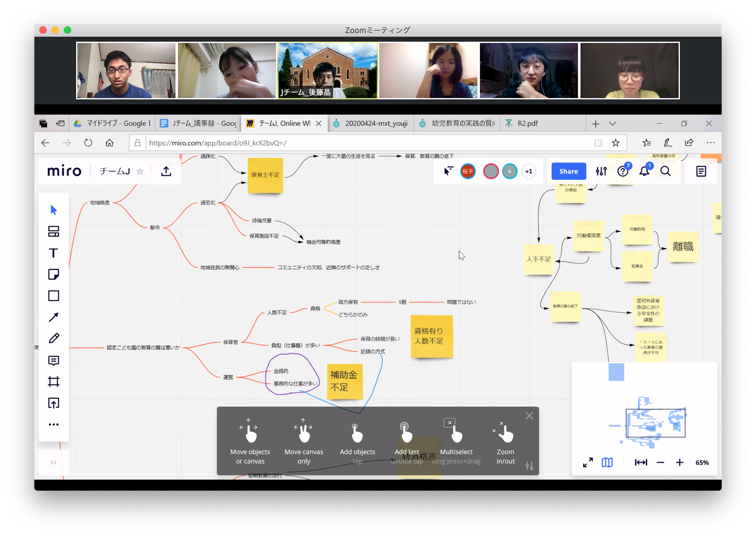Viewport: 756px width, 536px height.
Task: Click the Miro logo
Action: tap(64, 171)
